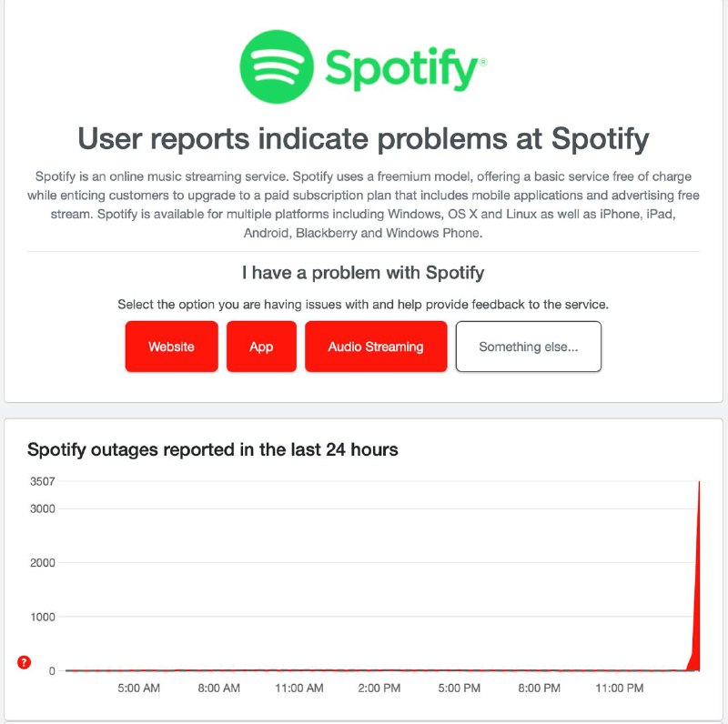Select the 8:00 PM axis label
Viewport: 728px width, 724px height.
click(539, 689)
